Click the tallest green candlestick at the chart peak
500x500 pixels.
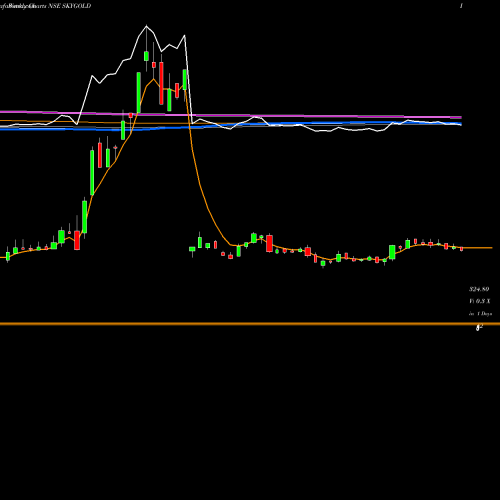point(146,56)
